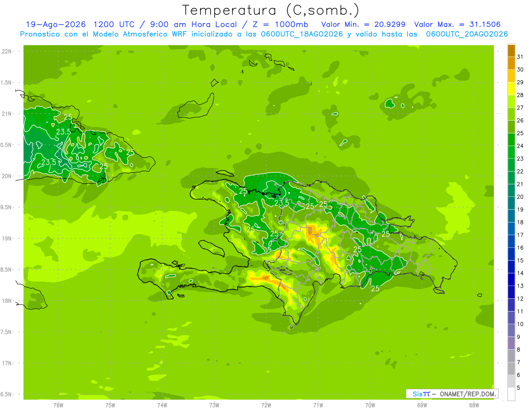This screenshot has height=411, width=532.
Task: Click the colorbar label '24'
Action: pyautogui.click(x=520, y=146)
